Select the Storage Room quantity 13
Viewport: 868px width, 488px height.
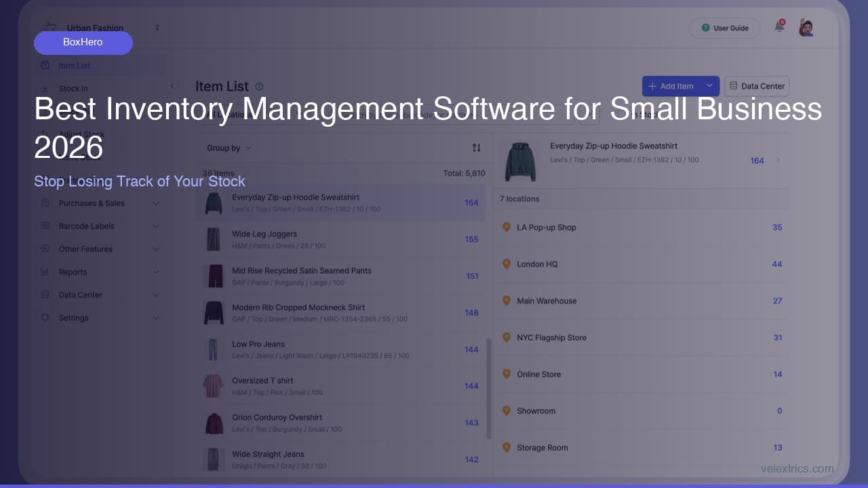(778, 447)
